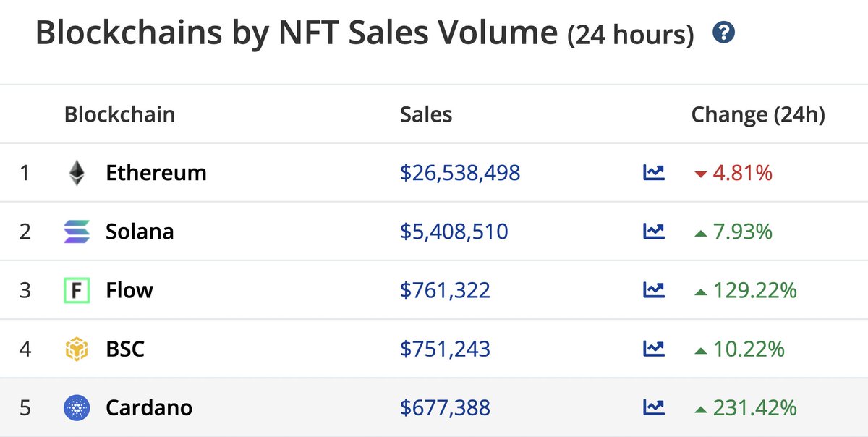The width and height of the screenshot is (868, 437).
Task: Open Flow sales chart icon
Action: coord(653,290)
